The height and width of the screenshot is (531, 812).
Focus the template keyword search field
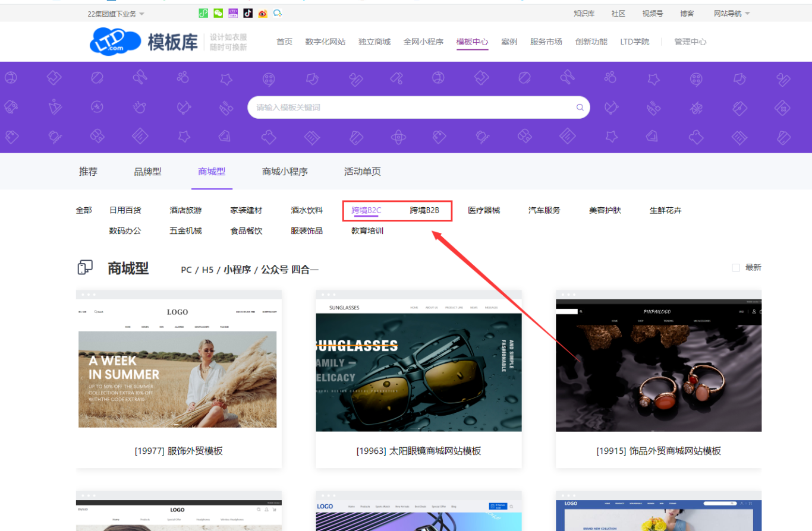click(x=418, y=108)
